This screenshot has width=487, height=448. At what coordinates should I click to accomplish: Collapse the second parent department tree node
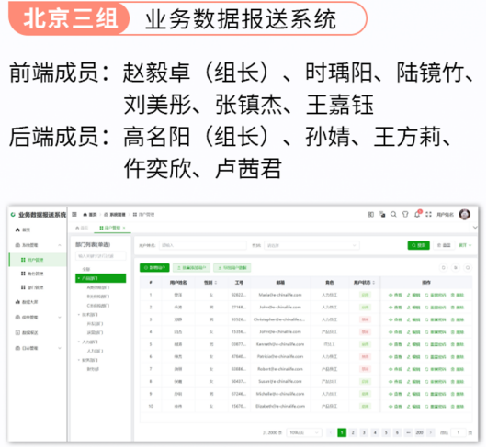coord(79,315)
